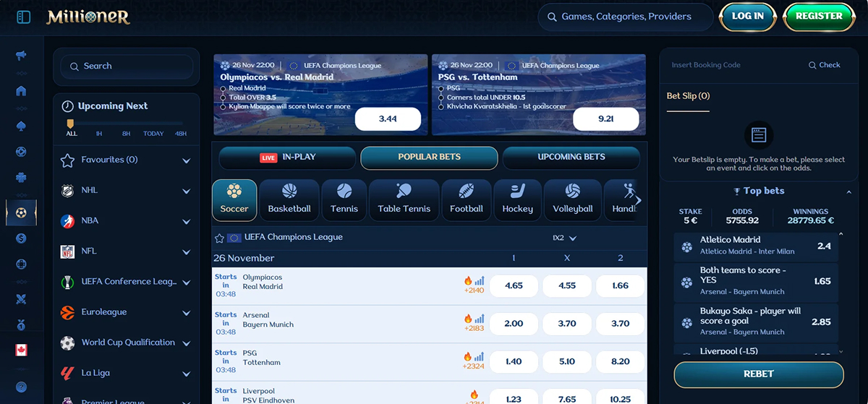Select the TODAY time filter
The width and height of the screenshot is (868, 404).
pos(153,134)
